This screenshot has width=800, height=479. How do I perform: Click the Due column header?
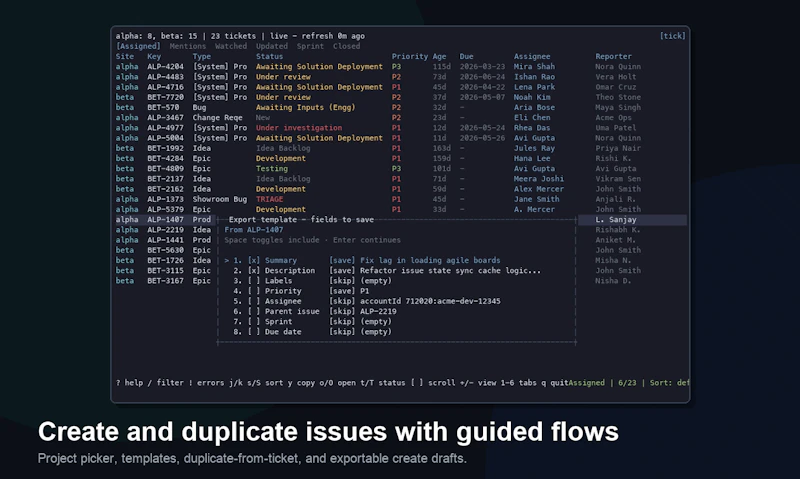pyautogui.click(x=466, y=57)
